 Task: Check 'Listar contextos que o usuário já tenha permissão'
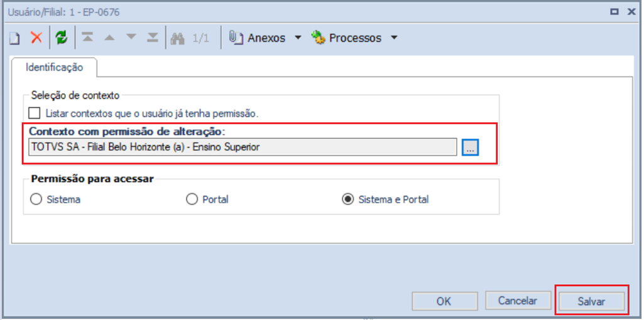pyautogui.click(x=35, y=113)
